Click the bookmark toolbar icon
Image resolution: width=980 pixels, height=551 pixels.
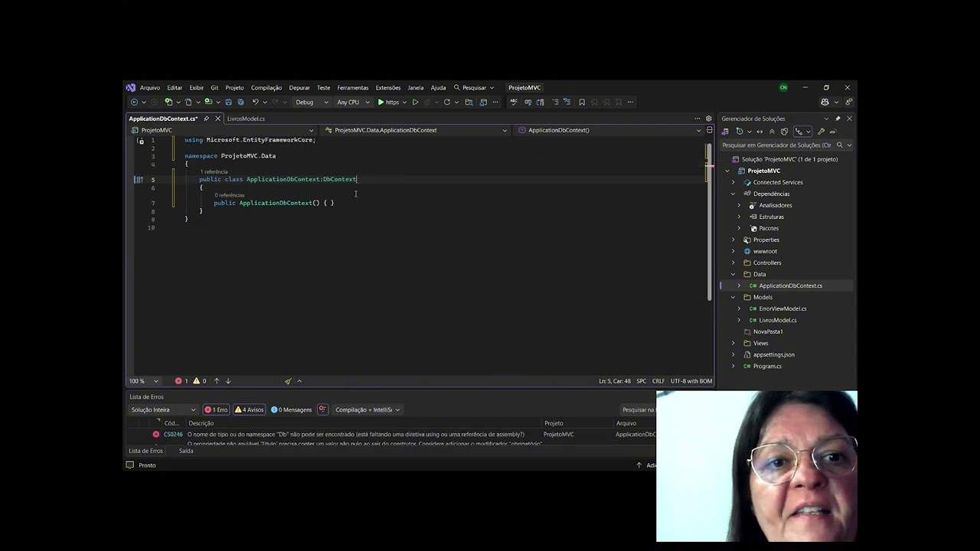point(581,102)
